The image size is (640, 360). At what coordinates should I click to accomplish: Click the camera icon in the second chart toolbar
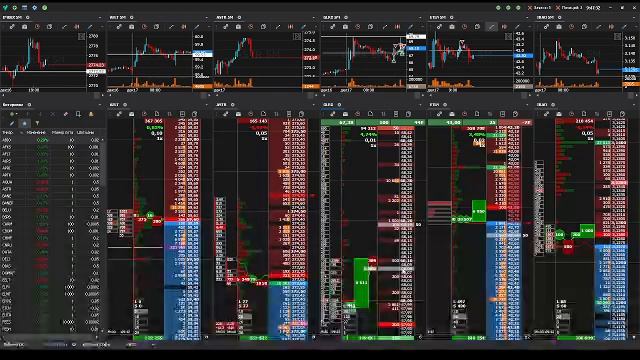(x=131, y=27)
